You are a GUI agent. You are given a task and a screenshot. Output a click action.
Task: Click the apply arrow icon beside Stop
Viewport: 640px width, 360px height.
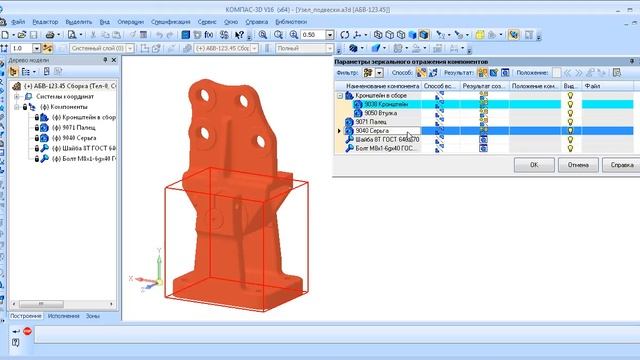(x=16, y=331)
